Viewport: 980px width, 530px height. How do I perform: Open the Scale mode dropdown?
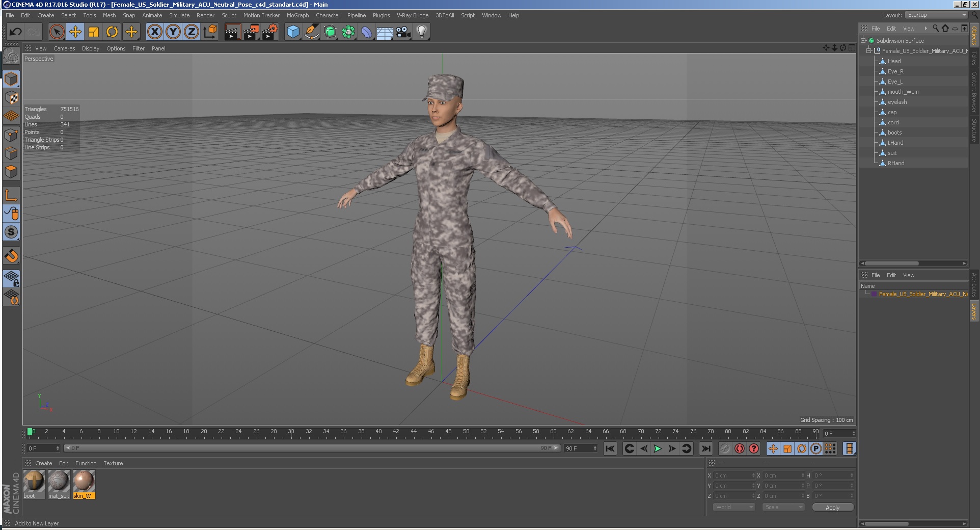point(783,507)
